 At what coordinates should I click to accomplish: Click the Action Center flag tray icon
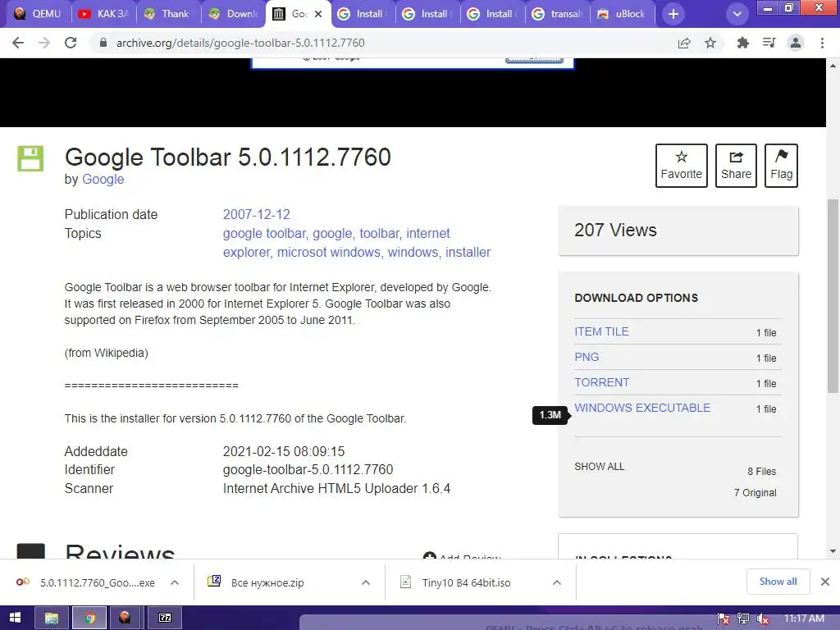point(724,619)
